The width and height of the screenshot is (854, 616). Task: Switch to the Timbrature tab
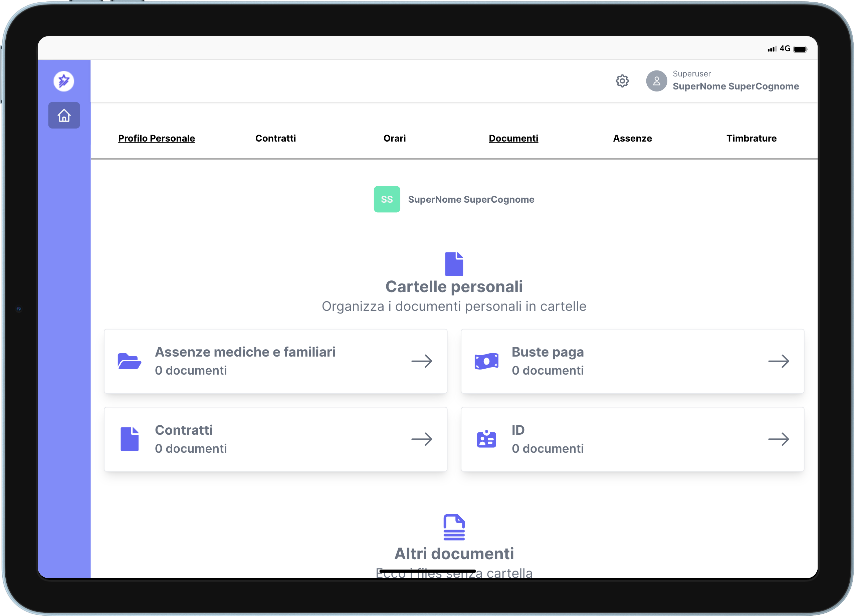tap(752, 138)
